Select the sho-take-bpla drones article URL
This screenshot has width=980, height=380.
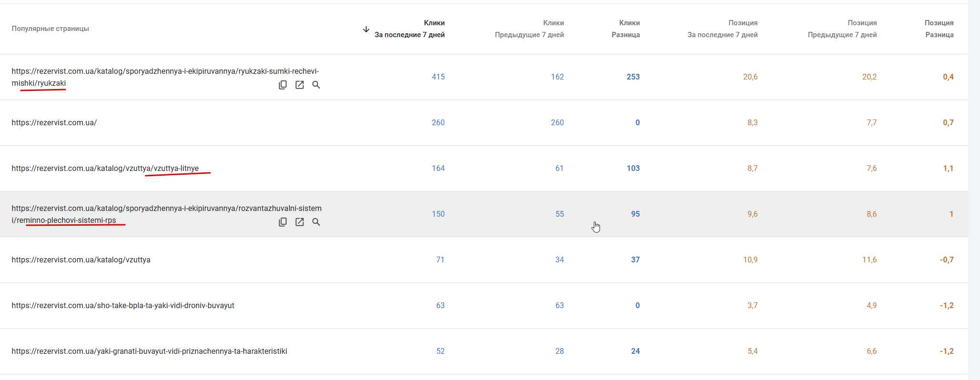[123, 306]
